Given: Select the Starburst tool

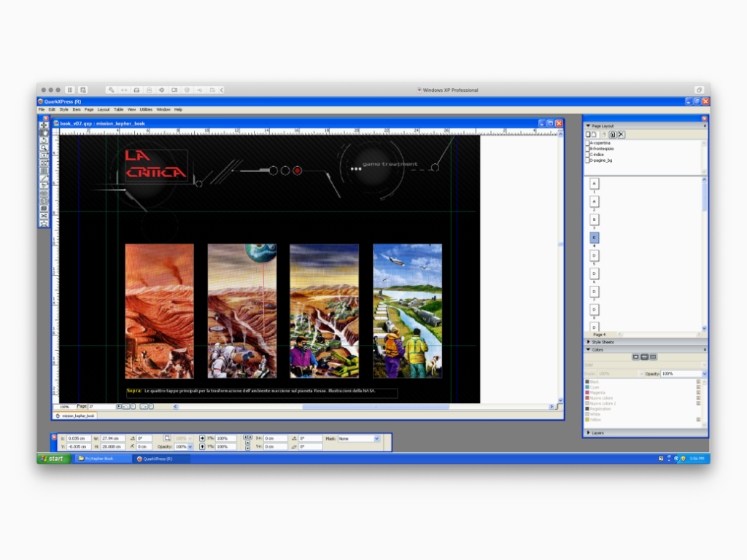Looking at the screenshot, I should point(44,224).
